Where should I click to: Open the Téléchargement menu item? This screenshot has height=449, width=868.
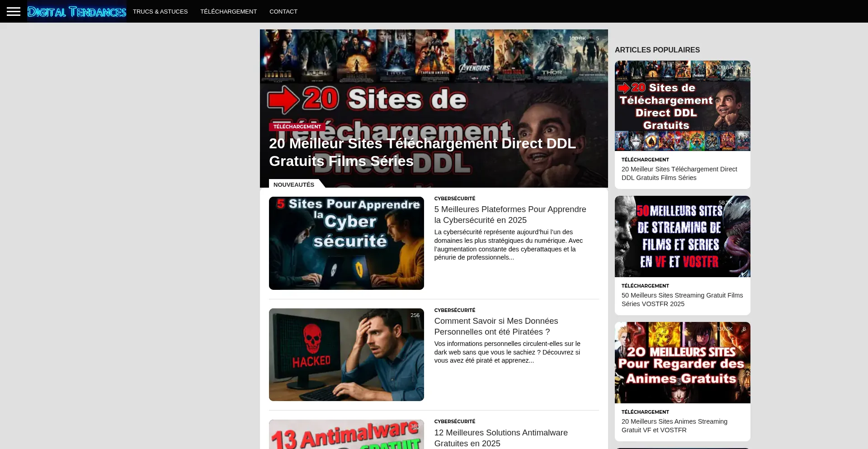228,12
